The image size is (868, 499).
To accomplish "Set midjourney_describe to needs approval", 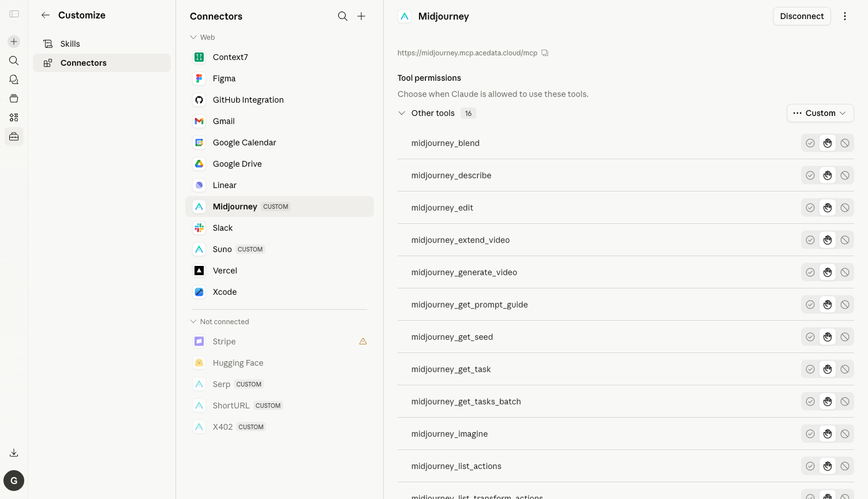I will pos(828,175).
